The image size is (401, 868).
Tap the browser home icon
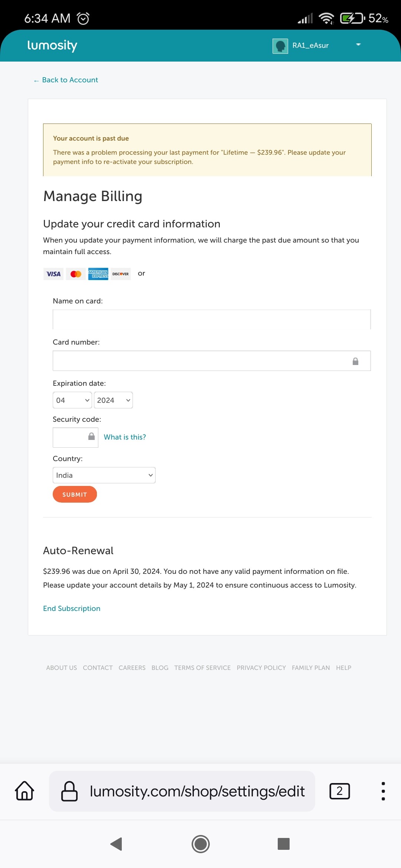tap(25, 791)
